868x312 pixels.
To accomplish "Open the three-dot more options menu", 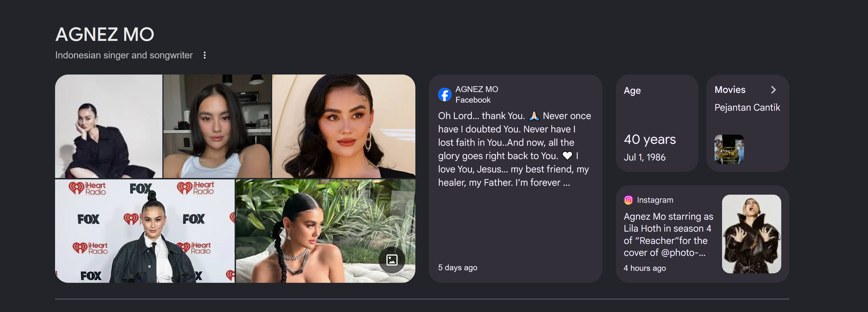I will pyautogui.click(x=205, y=55).
